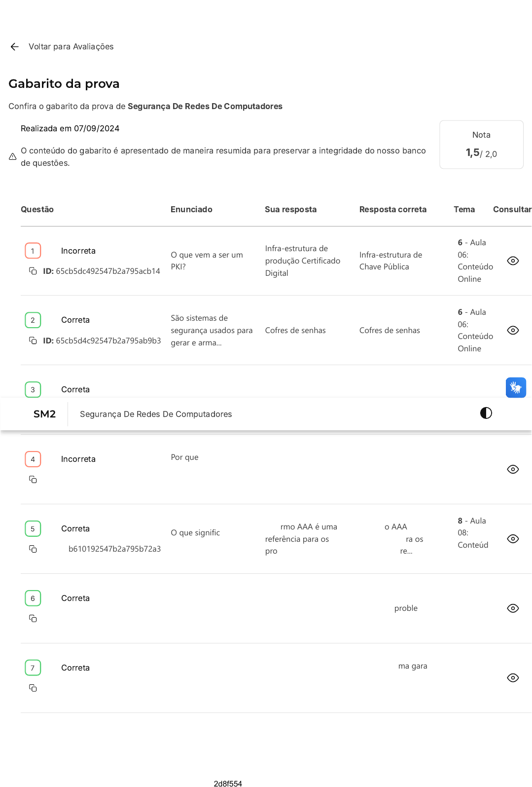Go to Voltar para Avaliações
This screenshot has width=532, height=787.
point(71,46)
